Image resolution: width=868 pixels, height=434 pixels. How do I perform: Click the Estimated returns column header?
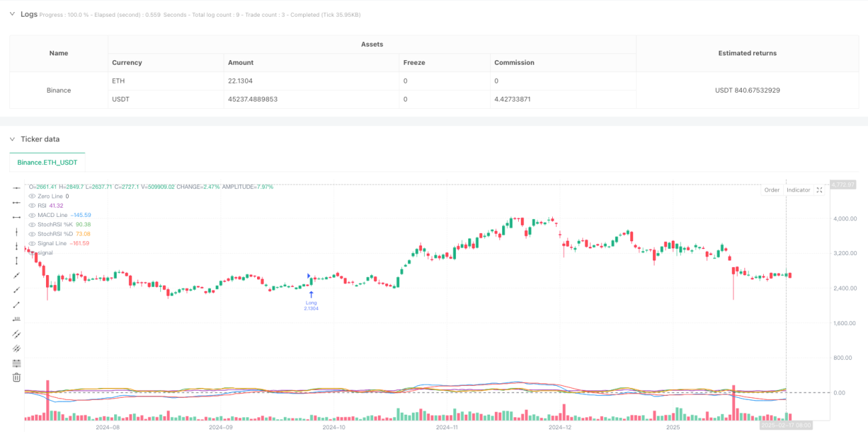(747, 53)
